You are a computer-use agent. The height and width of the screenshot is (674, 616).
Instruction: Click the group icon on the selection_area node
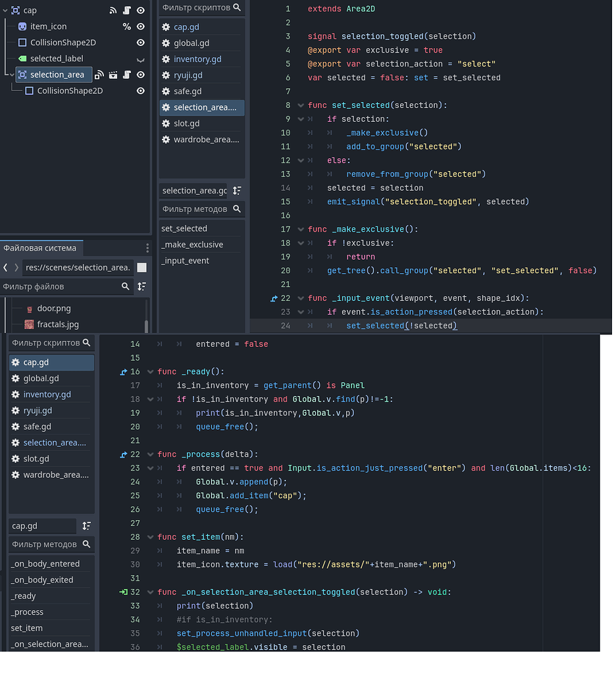113,74
